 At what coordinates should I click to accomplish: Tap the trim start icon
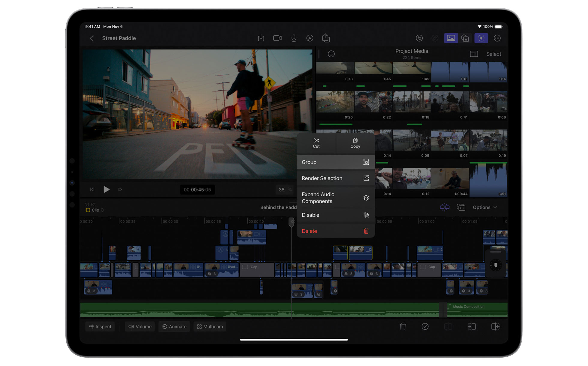[472, 326]
